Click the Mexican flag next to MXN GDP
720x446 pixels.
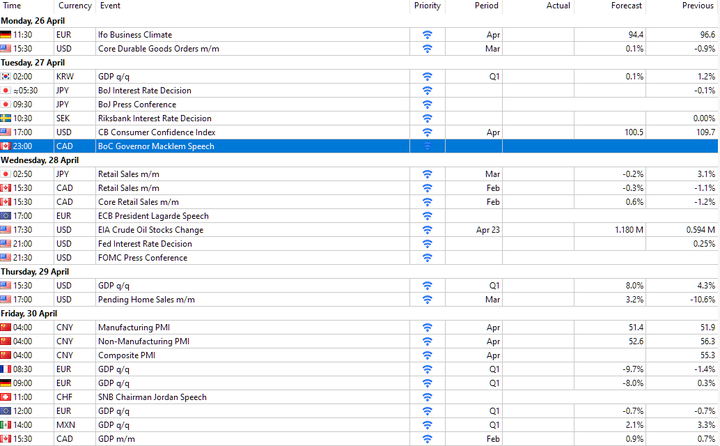[6, 425]
